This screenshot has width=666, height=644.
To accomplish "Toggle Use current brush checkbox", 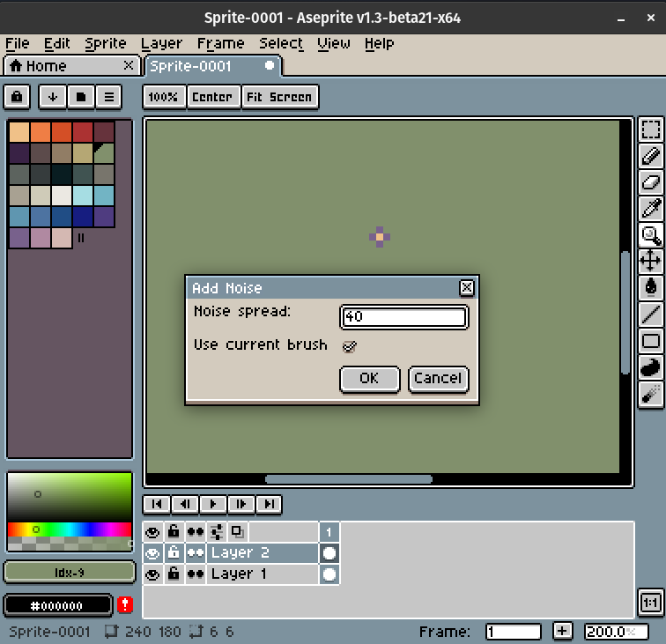I will click(x=350, y=346).
